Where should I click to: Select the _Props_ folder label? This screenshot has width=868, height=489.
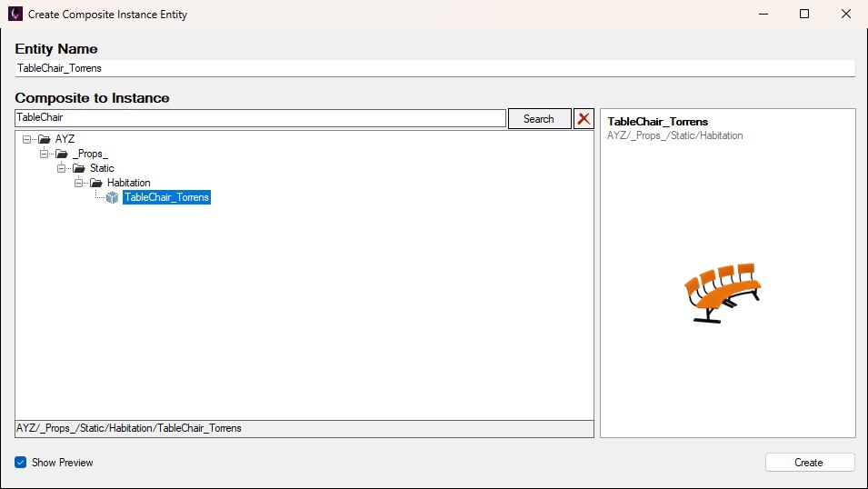tap(90, 154)
